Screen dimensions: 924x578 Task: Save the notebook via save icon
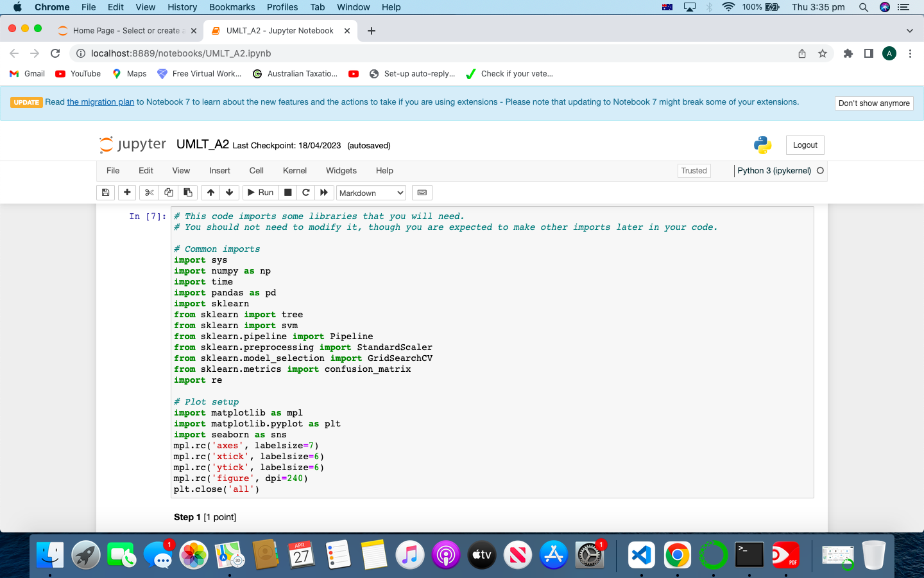105,192
